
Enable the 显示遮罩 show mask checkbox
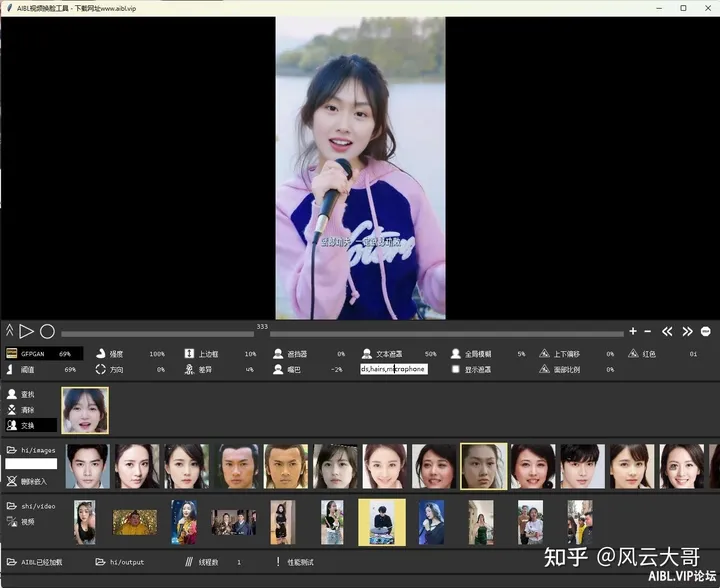pyautogui.click(x=456, y=369)
